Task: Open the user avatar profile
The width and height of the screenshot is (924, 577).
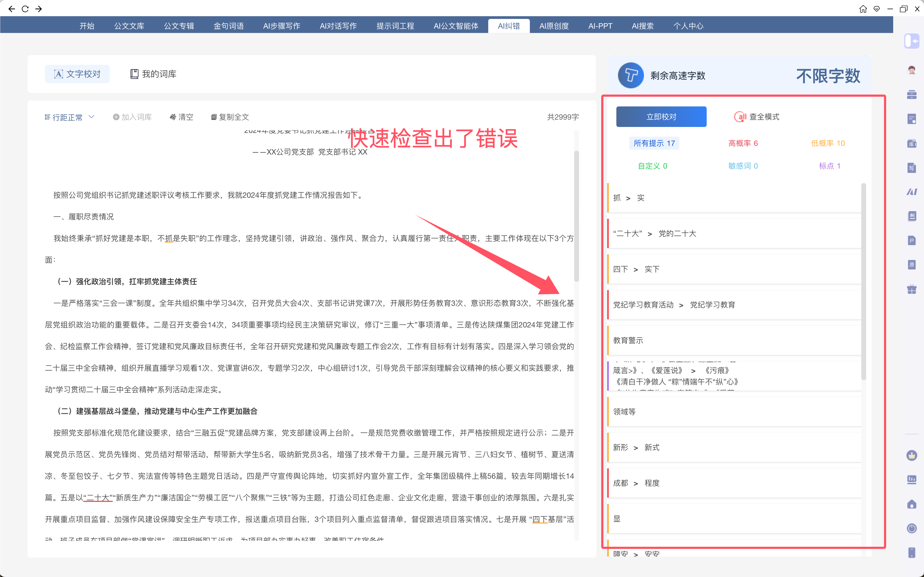Action: pyautogui.click(x=912, y=70)
